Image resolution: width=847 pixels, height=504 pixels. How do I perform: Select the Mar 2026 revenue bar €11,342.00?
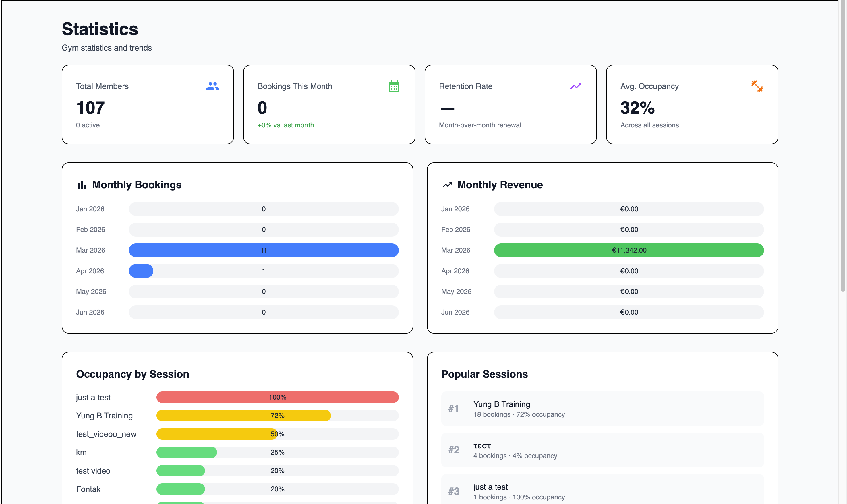pyautogui.click(x=629, y=250)
